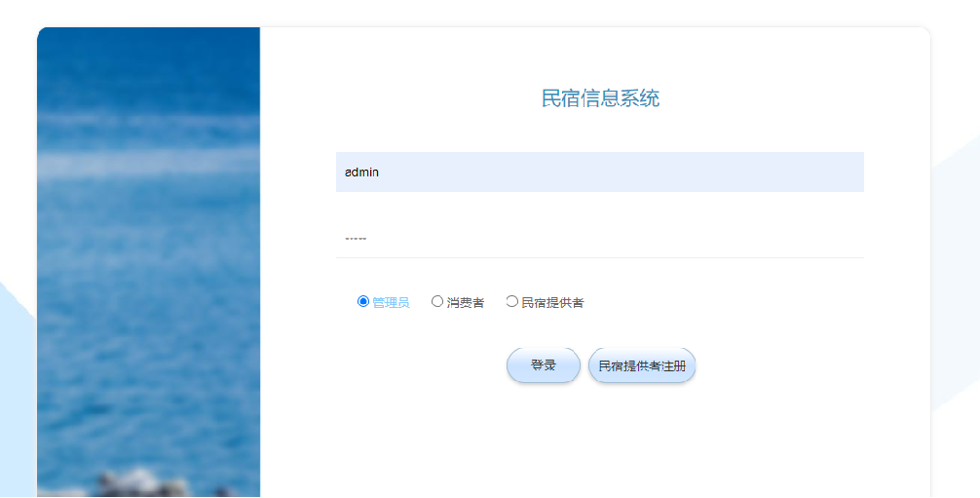This screenshot has height=498, width=980.
Task: Click the 登录 button
Action: pyautogui.click(x=544, y=365)
